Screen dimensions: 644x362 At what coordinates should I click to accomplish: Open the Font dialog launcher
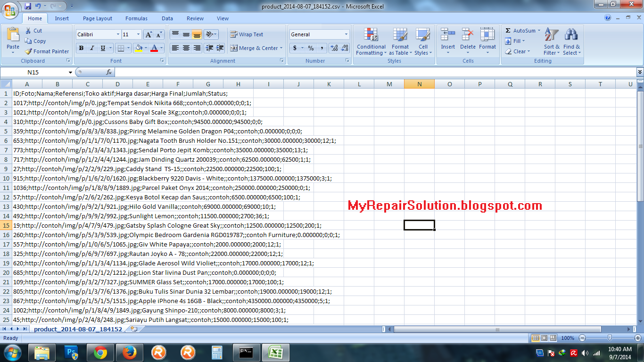162,61
